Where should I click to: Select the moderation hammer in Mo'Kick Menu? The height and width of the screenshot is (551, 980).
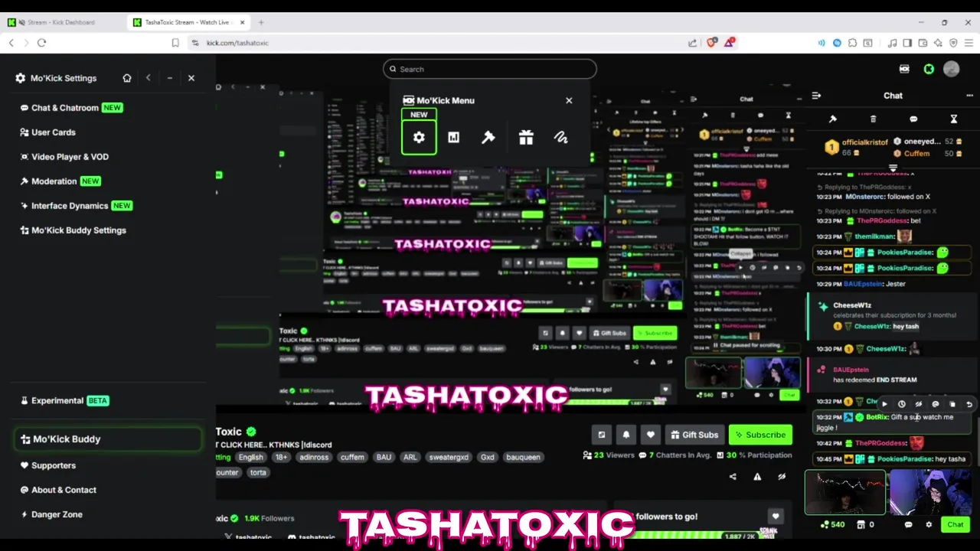point(488,138)
